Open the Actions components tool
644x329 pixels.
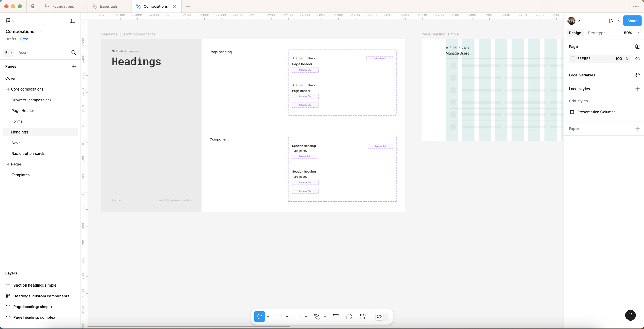pyautogui.click(x=363, y=317)
